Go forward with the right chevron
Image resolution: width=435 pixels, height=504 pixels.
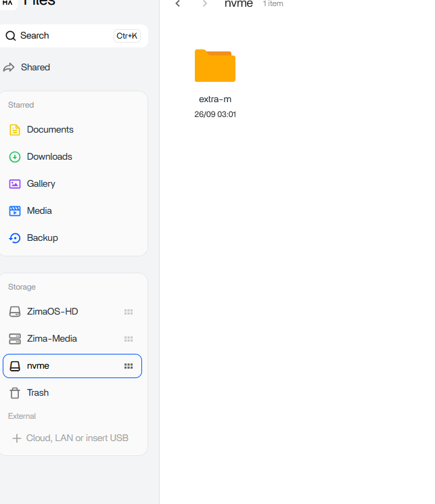(x=205, y=4)
